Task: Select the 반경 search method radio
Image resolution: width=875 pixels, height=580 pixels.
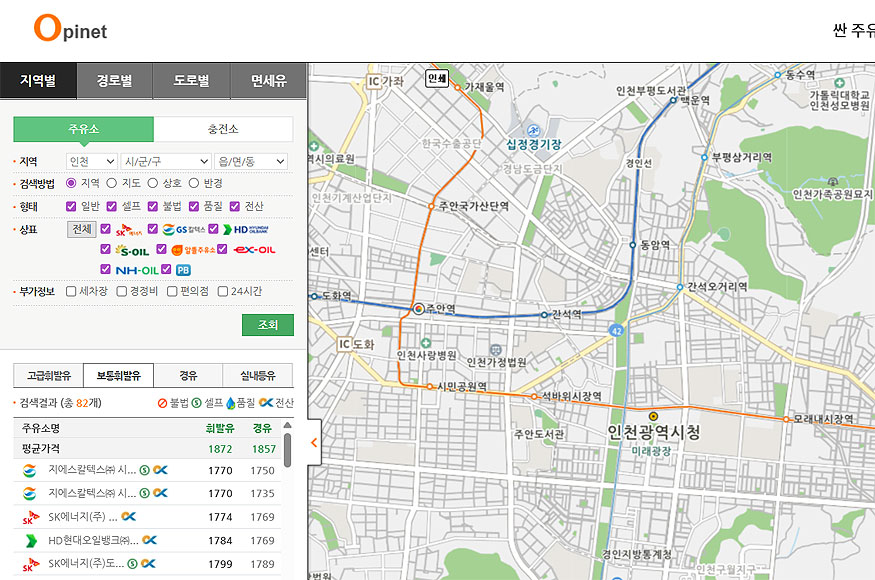Action: 195,183
